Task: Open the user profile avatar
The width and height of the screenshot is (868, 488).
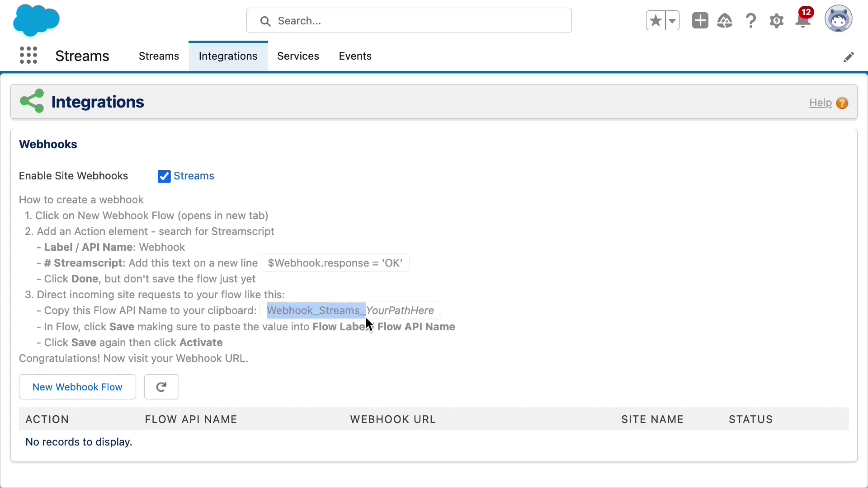Action: pos(839,19)
